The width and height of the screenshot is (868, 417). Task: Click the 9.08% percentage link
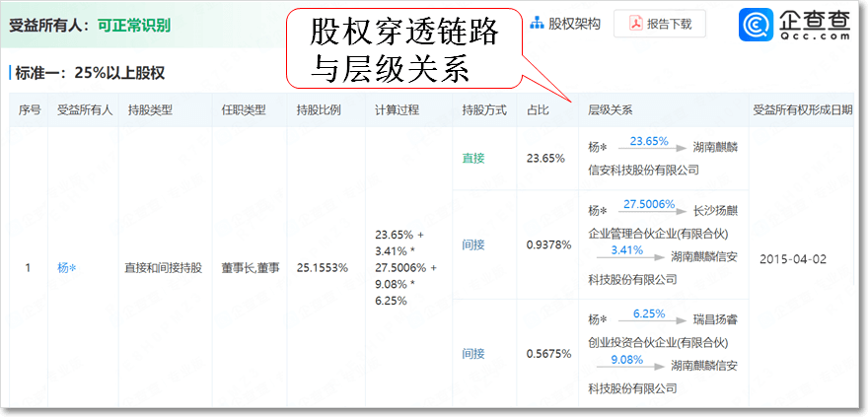click(626, 360)
